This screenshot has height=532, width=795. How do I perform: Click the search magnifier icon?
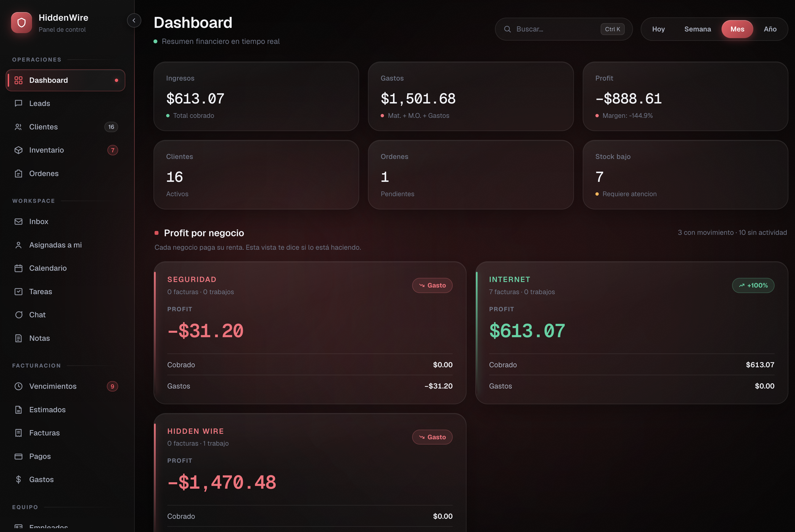click(x=507, y=29)
